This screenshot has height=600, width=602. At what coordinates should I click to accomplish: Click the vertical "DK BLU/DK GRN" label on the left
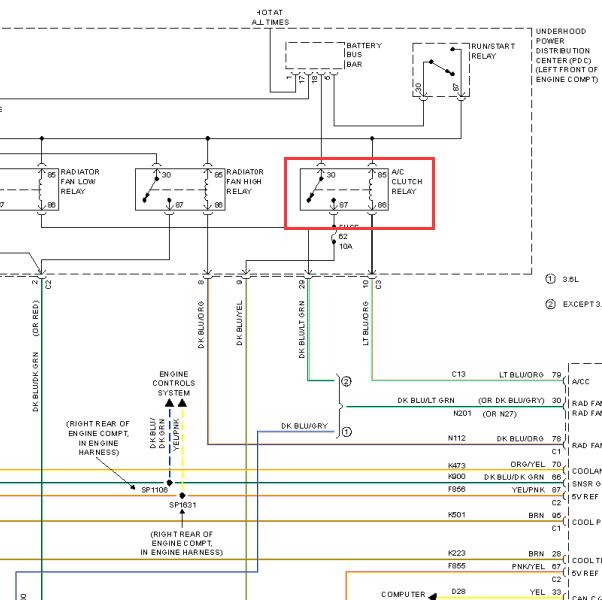click(x=36, y=382)
